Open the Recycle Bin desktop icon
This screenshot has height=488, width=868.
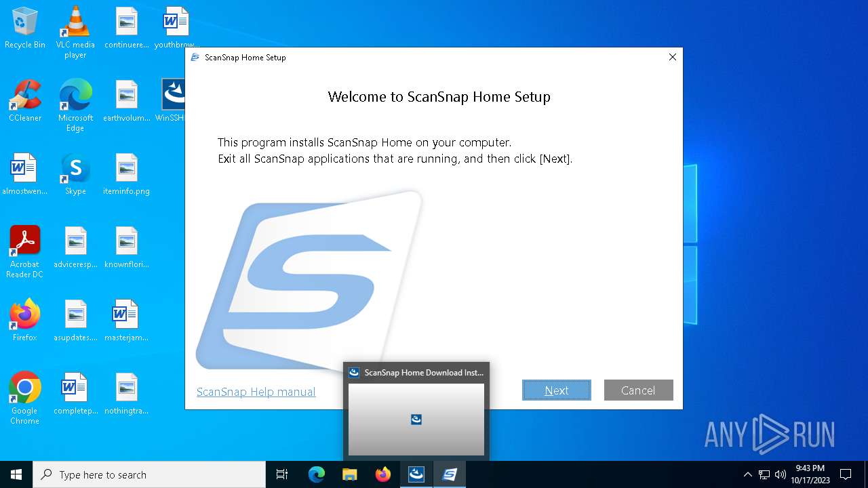tap(25, 28)
